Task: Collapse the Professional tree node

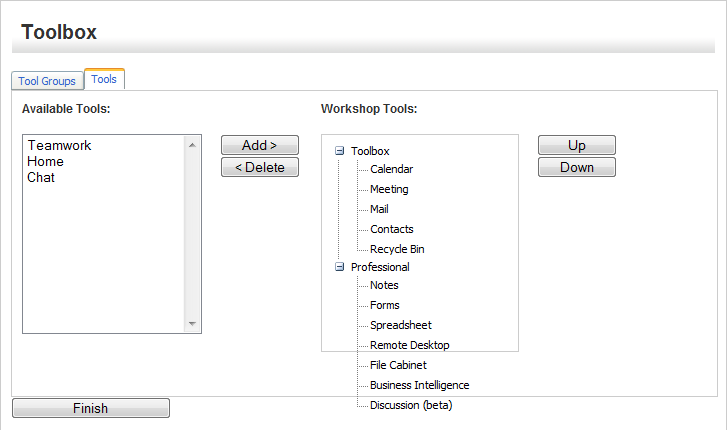Action: point(340,267)
